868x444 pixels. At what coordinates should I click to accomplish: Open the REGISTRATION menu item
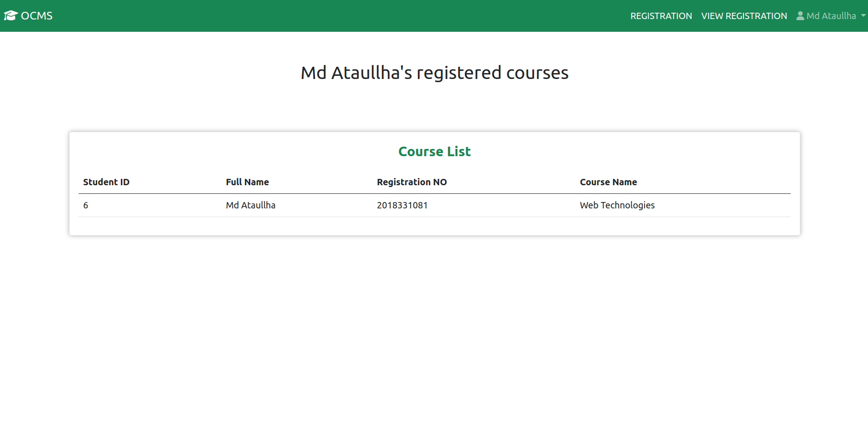click(661, 15)
